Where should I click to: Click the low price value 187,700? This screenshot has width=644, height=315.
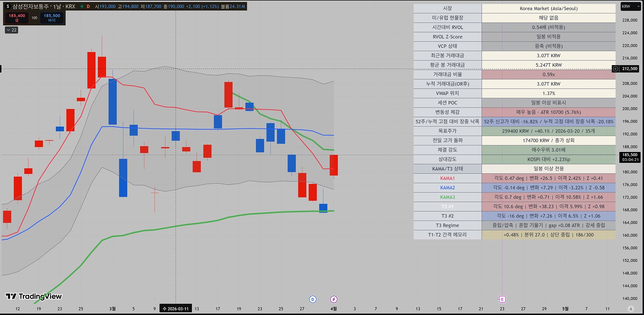[153, 6]
